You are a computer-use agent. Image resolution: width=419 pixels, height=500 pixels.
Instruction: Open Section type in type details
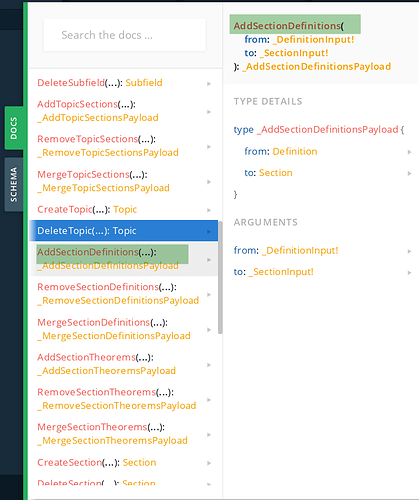point(276,173)
